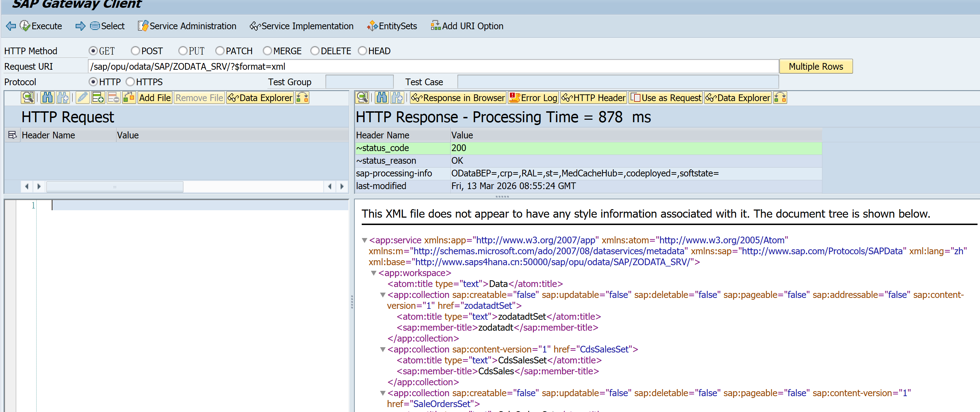The height and width of the screenshot is (412, 980).
Task: Click the Response in Browser button
Action: [458, 98]
